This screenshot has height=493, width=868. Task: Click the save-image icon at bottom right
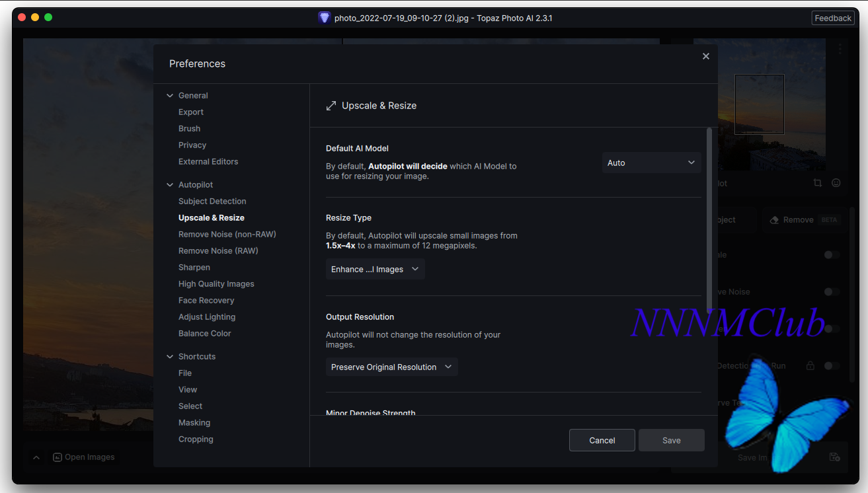(834, 457)
